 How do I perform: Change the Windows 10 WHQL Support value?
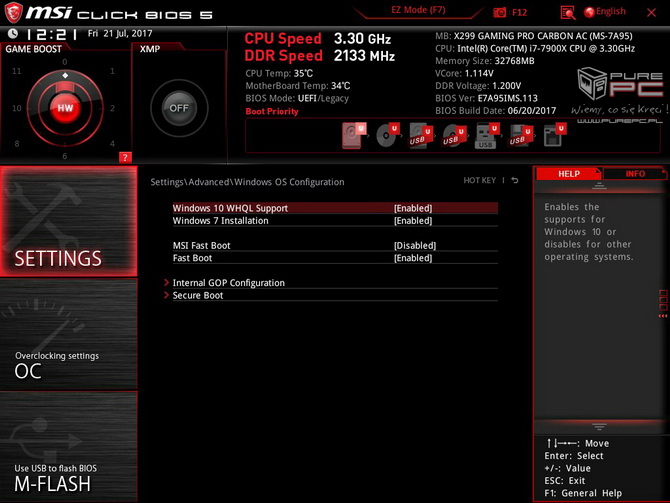coord(413,208)
